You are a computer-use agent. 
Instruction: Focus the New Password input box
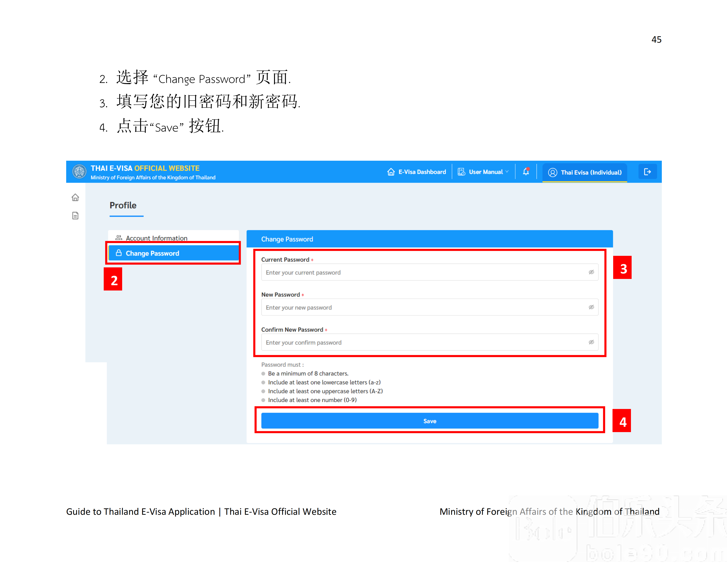coord(423,307)
